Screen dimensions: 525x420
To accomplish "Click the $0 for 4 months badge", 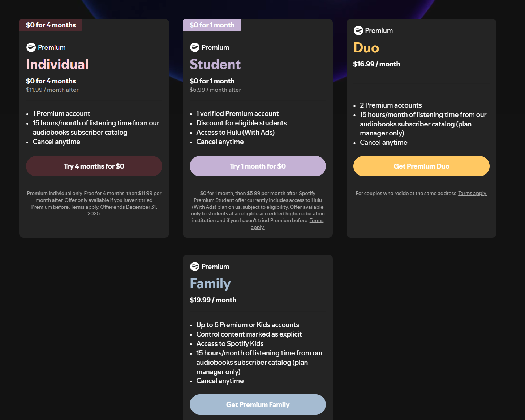I will (x=51, y=25).
